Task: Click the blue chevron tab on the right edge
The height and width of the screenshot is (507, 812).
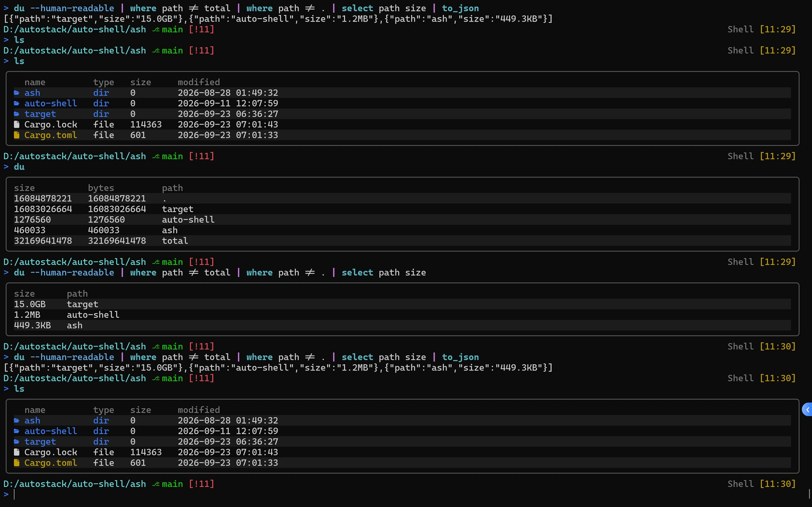Action: [x=807, y=409]
